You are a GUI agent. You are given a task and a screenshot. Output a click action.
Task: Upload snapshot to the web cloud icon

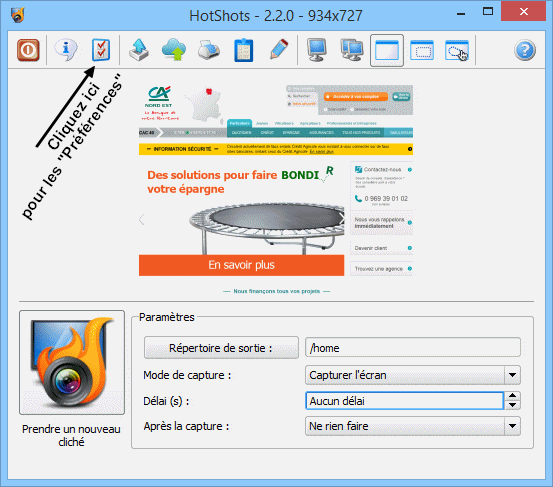[x=174, y=50]
